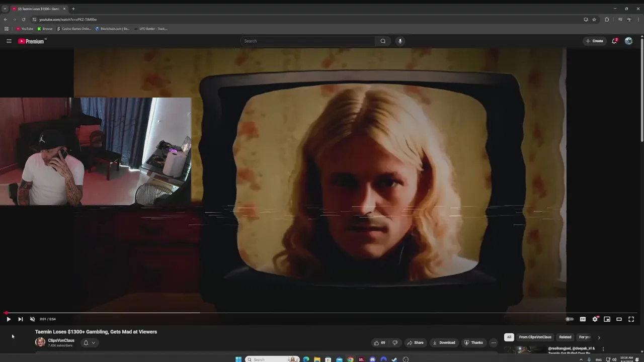
Task: Open the tab search dropdown arrow
Action: pyautogui.click(x=5, y=9)
